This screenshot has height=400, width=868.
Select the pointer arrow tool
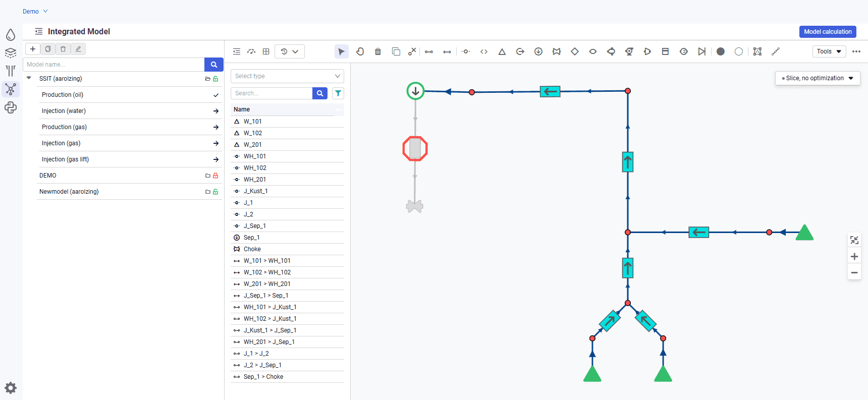342,51
